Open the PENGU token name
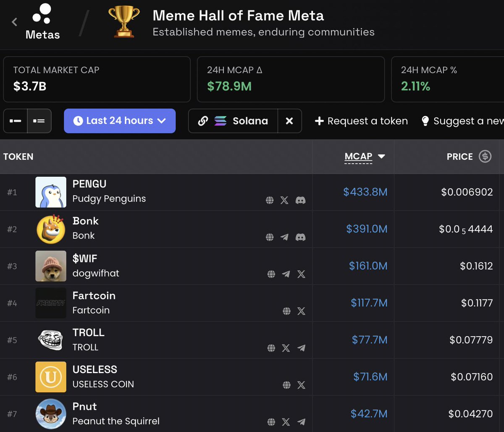Image resolution: width=504 pixels, height=432 pixels. click(x=89, y=184)
